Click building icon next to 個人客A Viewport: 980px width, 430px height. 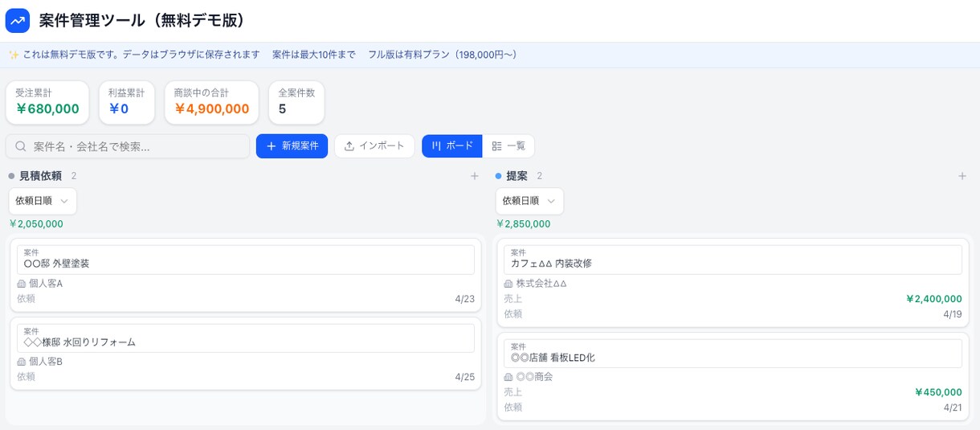point(22,284)
